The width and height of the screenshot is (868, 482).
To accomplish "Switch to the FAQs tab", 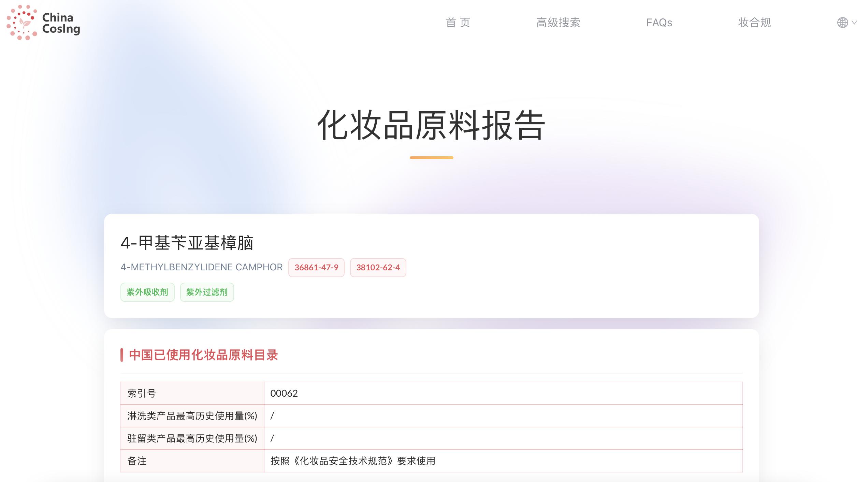I will (659, 22).
